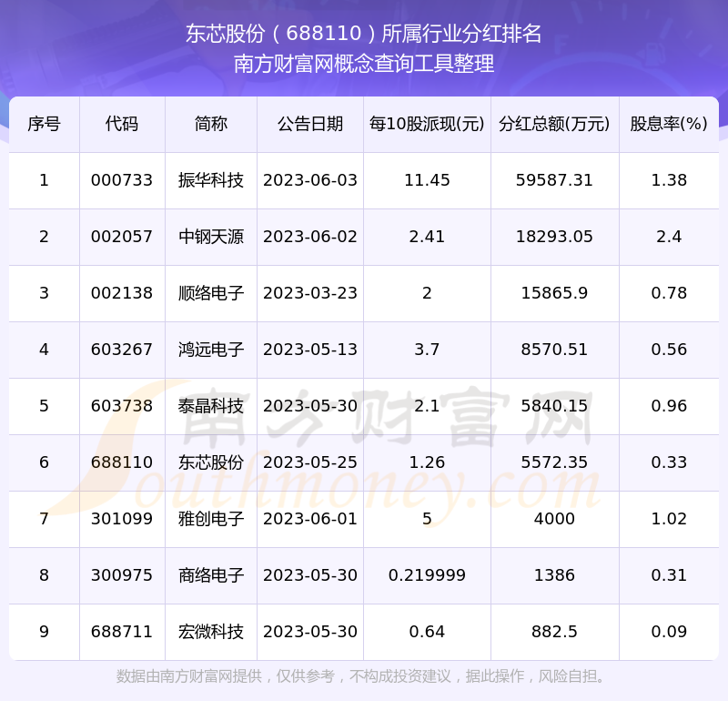Select stock code 603738
The width and height of the screenshot is (728, 721).
pyautogui.click(x=122, y=406)
